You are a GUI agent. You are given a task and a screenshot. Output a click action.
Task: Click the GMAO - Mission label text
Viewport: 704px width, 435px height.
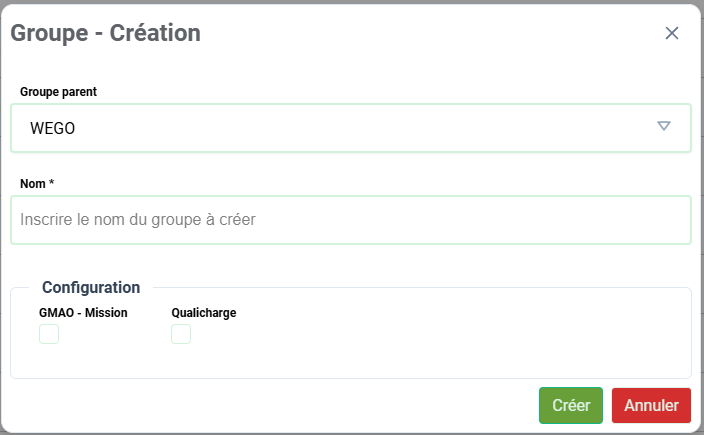tap(84, 313)
